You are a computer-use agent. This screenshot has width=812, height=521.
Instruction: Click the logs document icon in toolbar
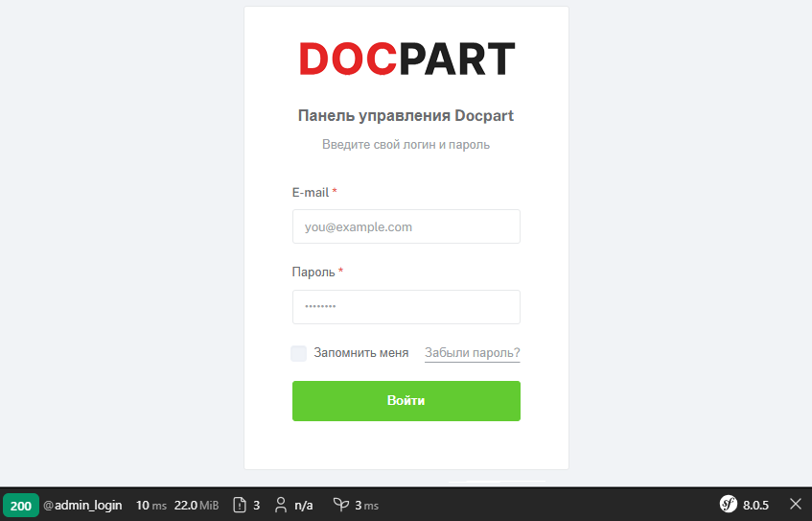point(240,505)
